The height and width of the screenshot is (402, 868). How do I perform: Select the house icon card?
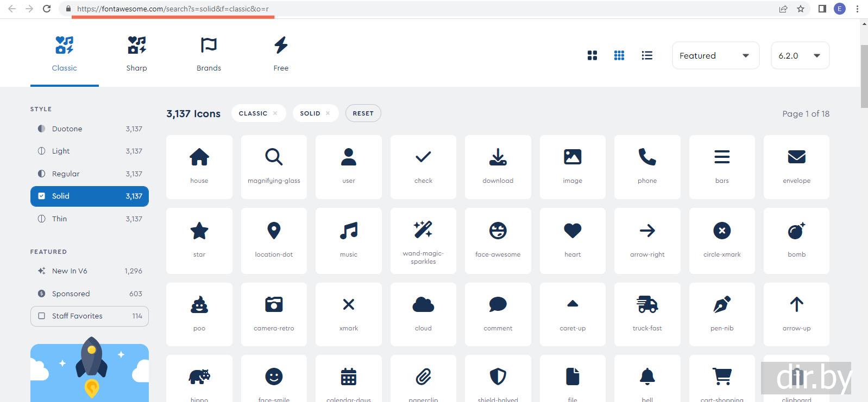coord(199,167)
